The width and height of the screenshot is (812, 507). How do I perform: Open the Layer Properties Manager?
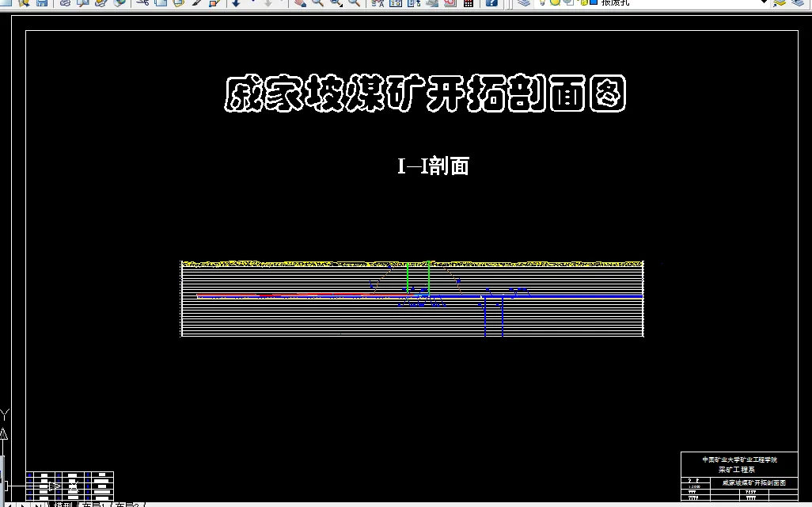point(523,4)
